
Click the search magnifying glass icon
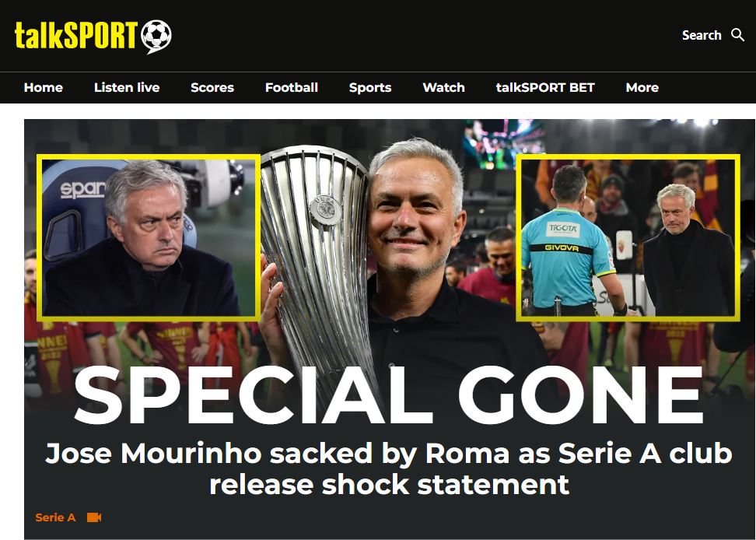point(737,35)
